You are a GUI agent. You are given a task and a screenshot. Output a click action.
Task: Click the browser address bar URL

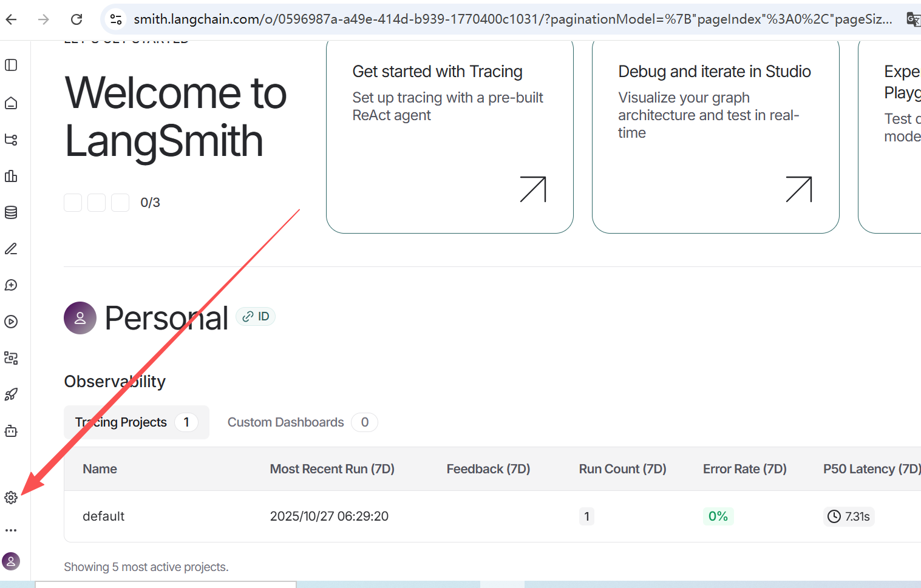click(513, 19)
